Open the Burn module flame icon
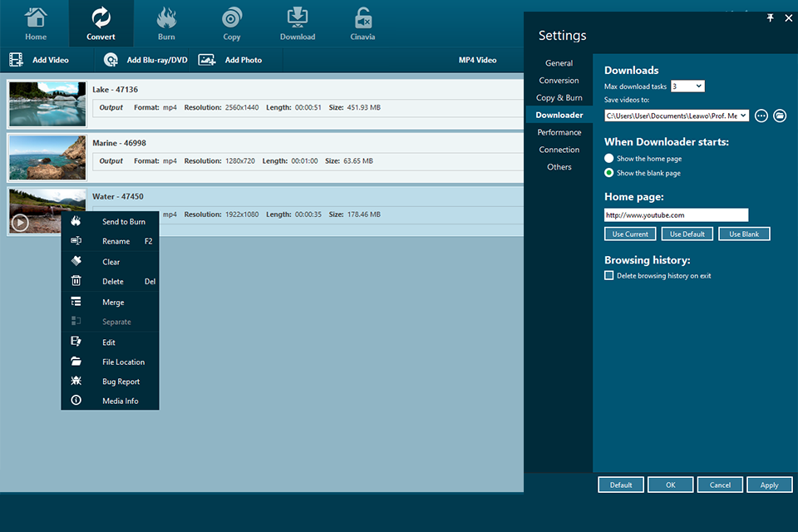798x532 pixels. (166, 18)
